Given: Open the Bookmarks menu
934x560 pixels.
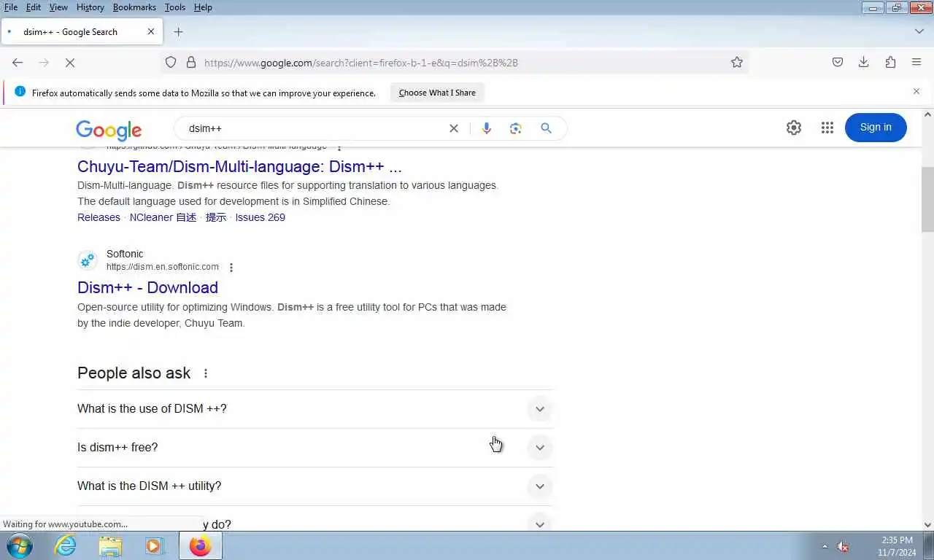Looking at the screenshot, I should pos(134,7).
